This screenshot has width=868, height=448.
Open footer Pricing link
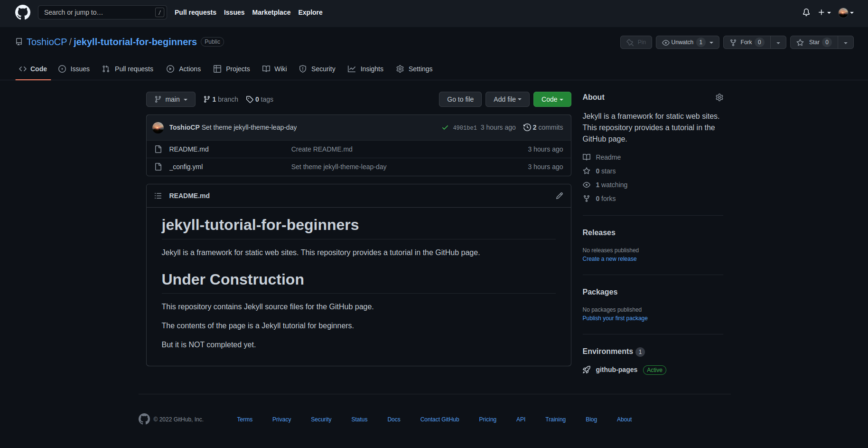(487, 419)
